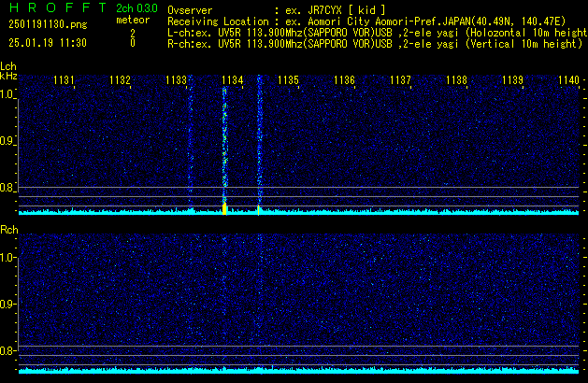Select the 1136 time marker
The image size is (588, 383).
pyautogui.click(x=344, y=80)
